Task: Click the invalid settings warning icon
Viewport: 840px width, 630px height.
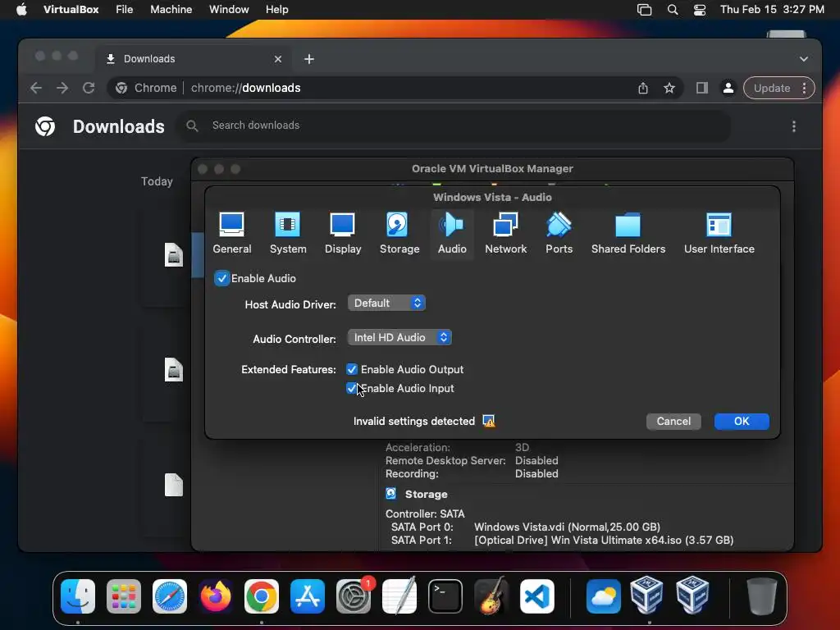Action: pyautogui.click(x=489, y=421)
